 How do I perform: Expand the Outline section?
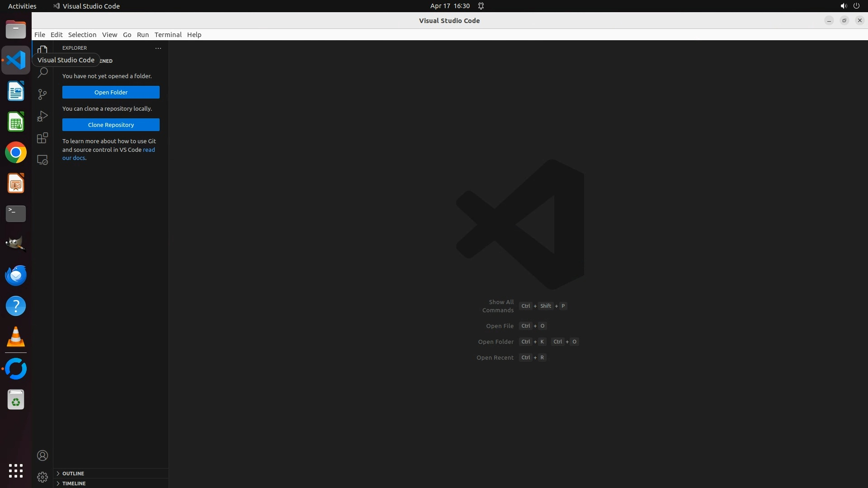pyautogui.click(x=73, y=474)
